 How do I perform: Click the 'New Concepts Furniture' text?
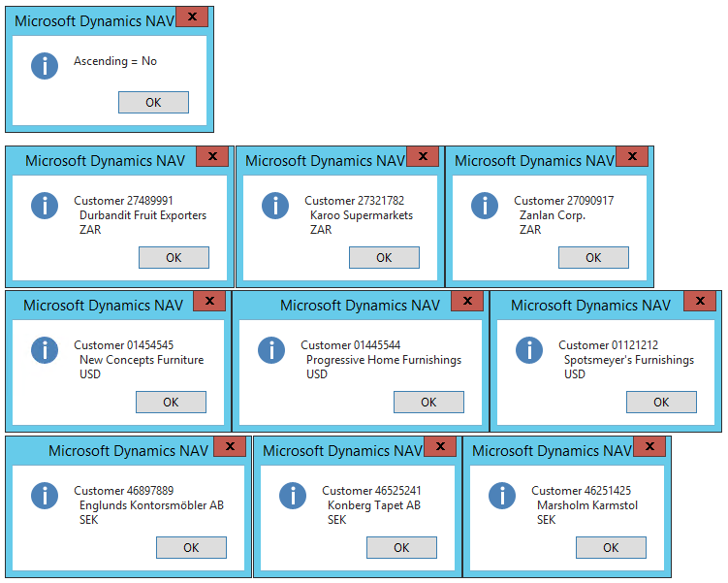[142, 360]
